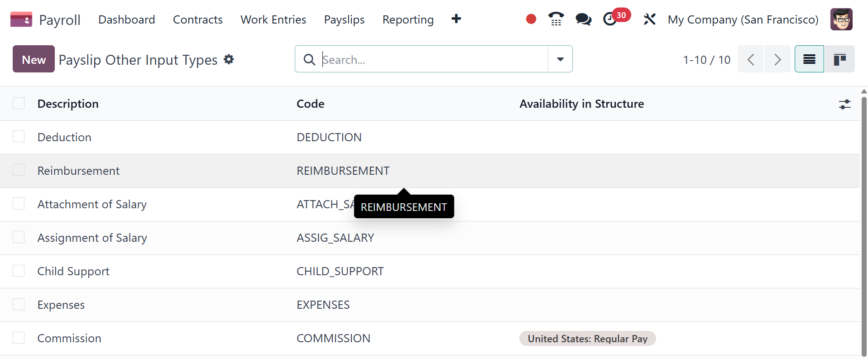The width and height of the screenshot is (868, 359).
Task: Open the optional columns settings
Action: coord(844,104)
